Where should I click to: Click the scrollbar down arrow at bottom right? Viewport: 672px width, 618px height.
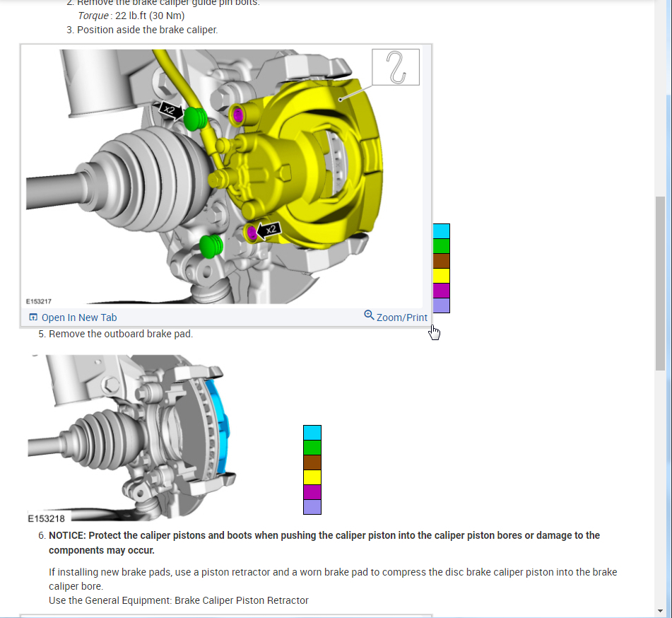[x=659, y=611]
